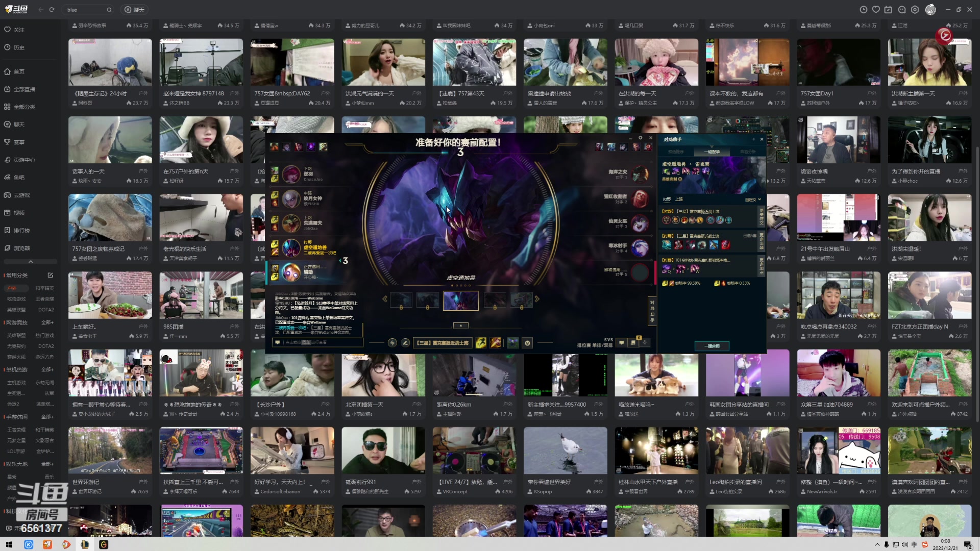
Task: Click the 一键应用 apply button
Action: [712, 346]
